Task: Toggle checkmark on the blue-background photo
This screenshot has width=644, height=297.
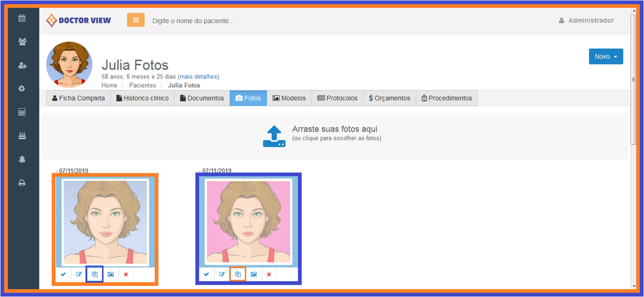Action: pyautogui.click(x=63, y=274)
